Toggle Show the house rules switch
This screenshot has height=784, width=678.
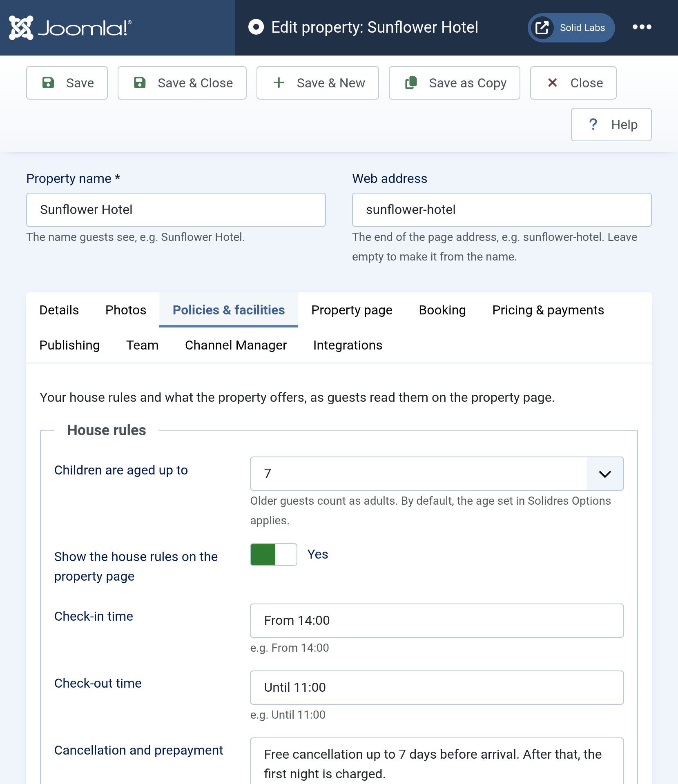point(274,555)
